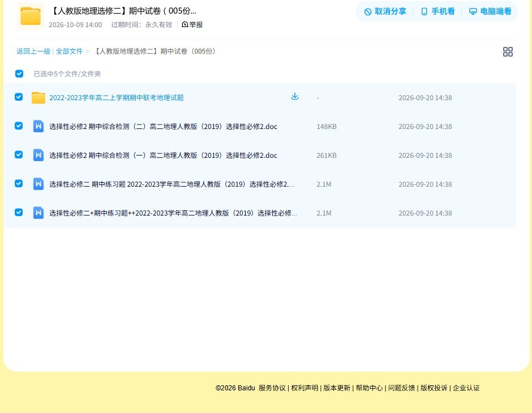Open 服务协议 footer link

point(272,388)
